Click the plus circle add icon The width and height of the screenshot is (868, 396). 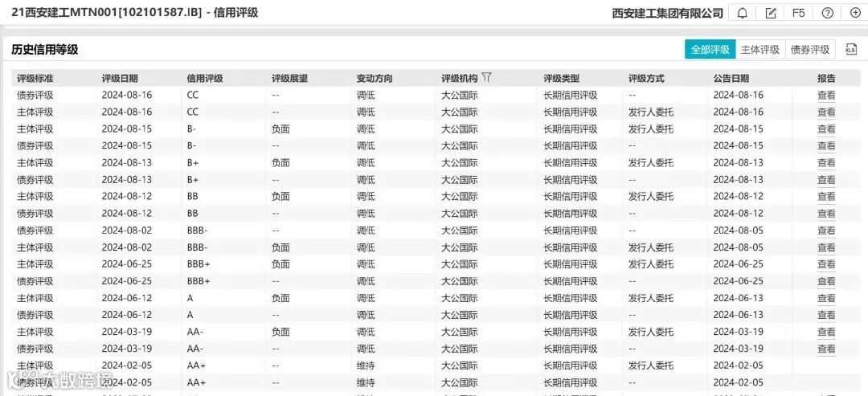(854, 13)
